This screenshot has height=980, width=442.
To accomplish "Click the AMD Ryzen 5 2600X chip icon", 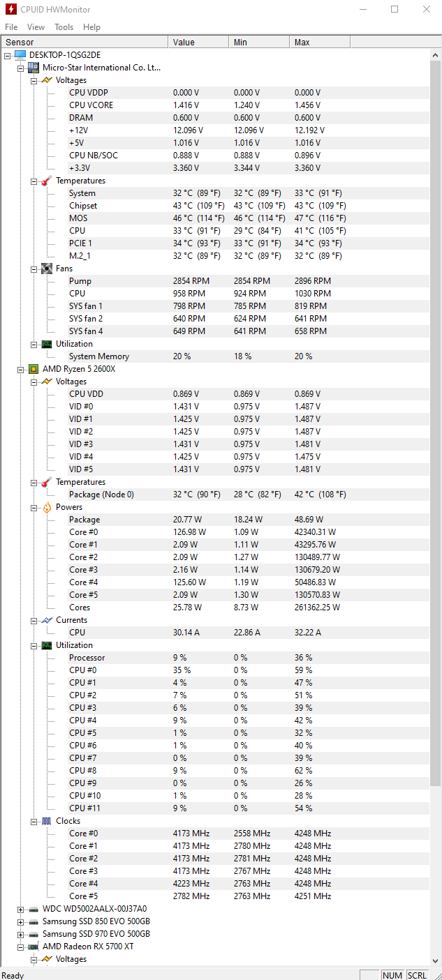I will 34,369.
